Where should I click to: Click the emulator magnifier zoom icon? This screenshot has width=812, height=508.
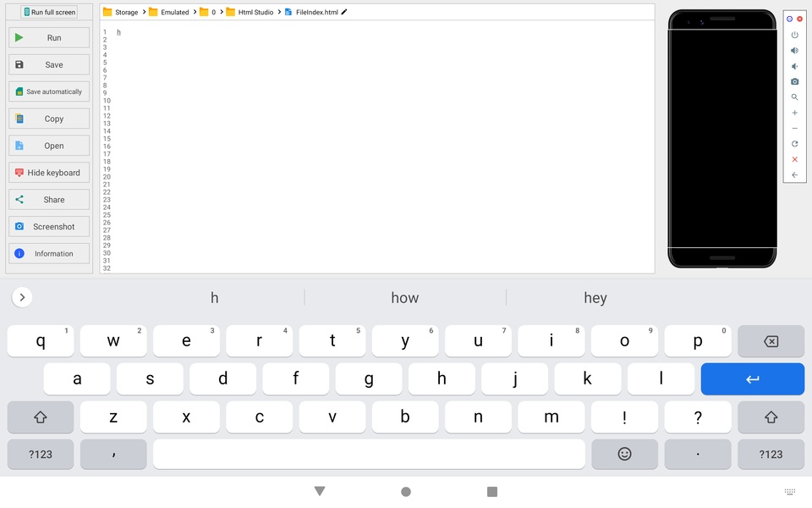[794, 97]
